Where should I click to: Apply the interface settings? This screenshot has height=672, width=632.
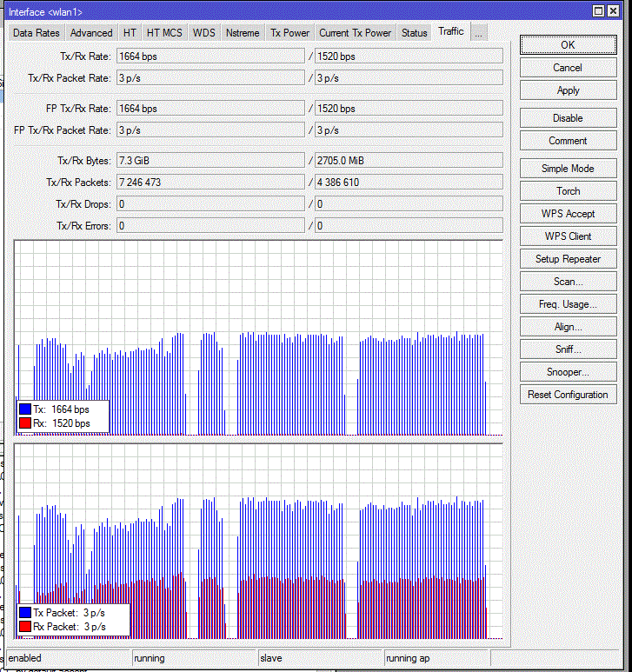tap(569, 90)
